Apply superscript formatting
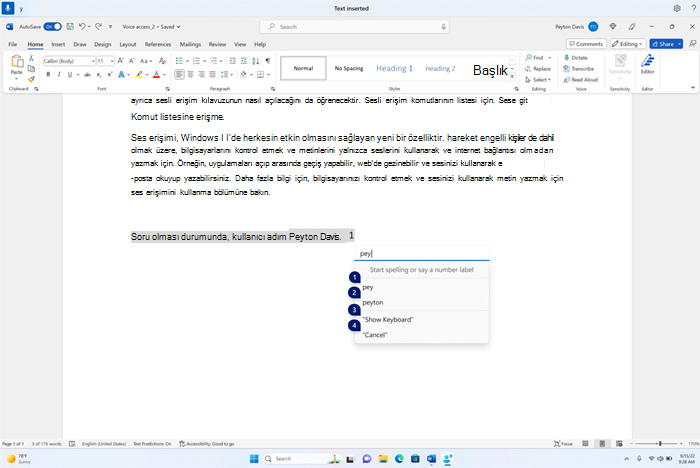Image resolution: width=700 pixels, height=468 pixels. click(x=109, y=75)
